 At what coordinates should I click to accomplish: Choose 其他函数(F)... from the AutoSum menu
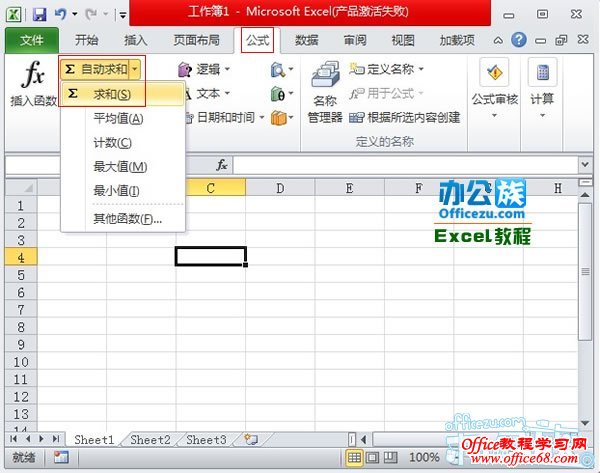[x=123, y=219]
